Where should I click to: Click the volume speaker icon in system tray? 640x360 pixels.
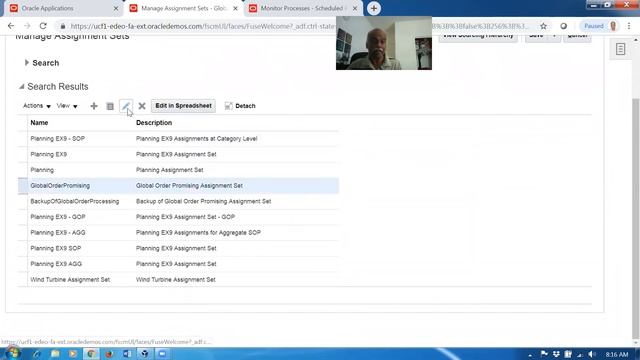(591, 354)
